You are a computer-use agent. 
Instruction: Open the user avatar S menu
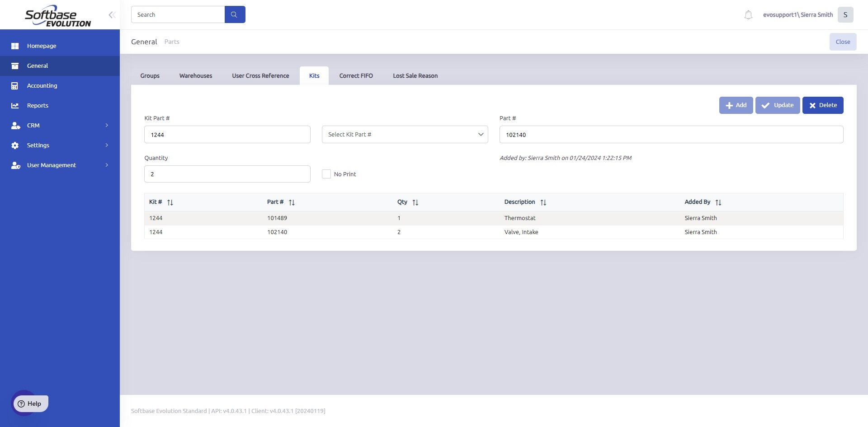tap(845, 15)
